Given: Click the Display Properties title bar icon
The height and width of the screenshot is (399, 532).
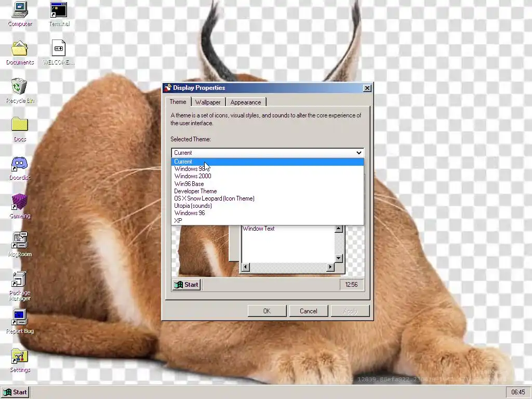Looking at the screenshot, I should 168,88.
